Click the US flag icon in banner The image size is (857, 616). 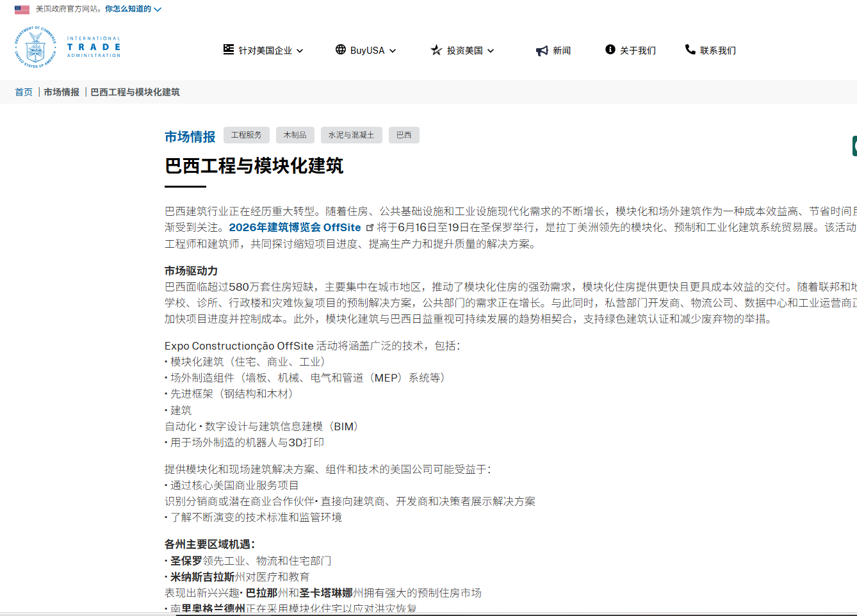[x=21, y=10]
